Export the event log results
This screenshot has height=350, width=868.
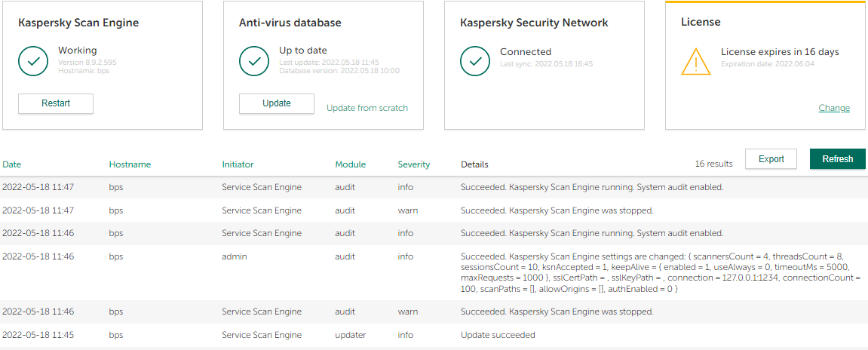coord(771,159)
